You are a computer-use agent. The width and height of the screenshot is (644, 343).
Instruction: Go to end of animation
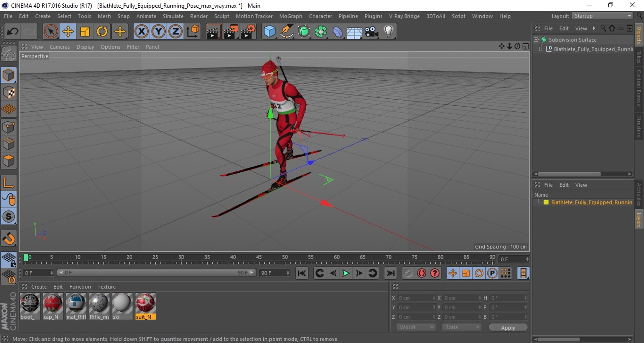tap(390, 273)
